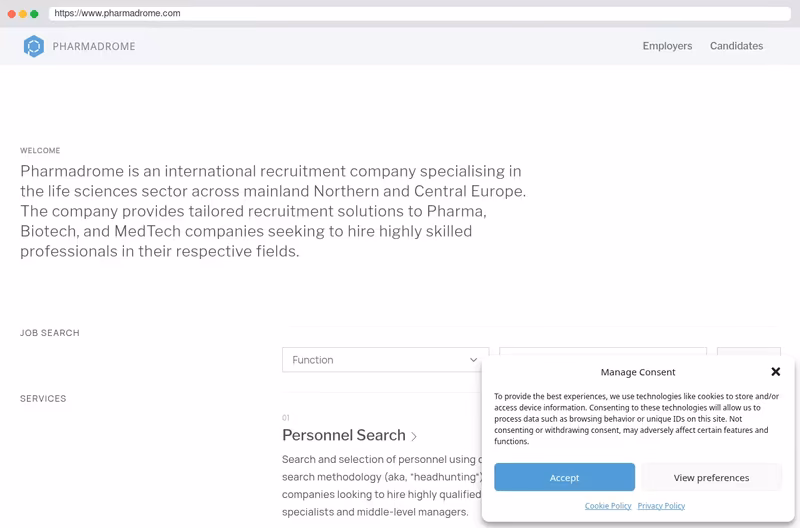Viewport: 800px width, 528px height.
Task: Open the Cookie Policy link
Action: pyautogui.click(x=608, y=506)
